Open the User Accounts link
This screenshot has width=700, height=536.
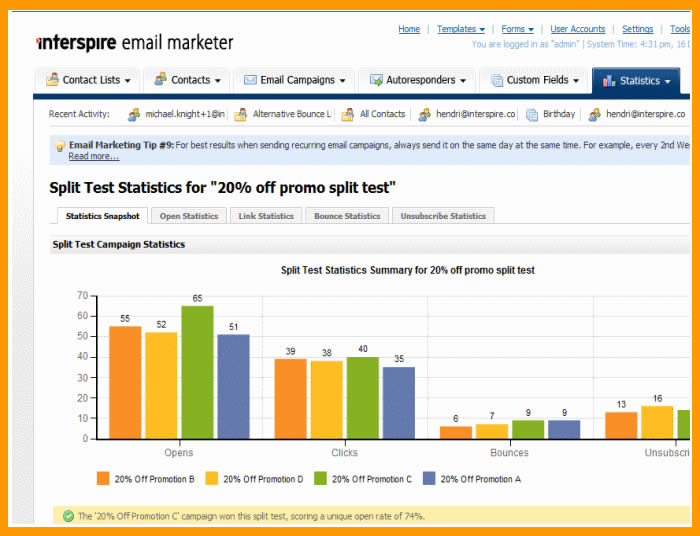click(x=578, y=29)
